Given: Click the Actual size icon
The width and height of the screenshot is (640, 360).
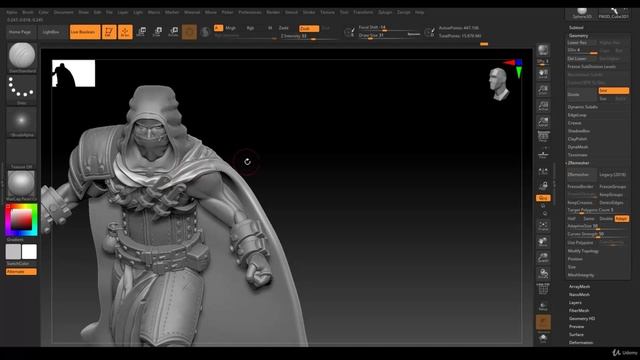Looking at the screenshot, I should click(543, 106).
